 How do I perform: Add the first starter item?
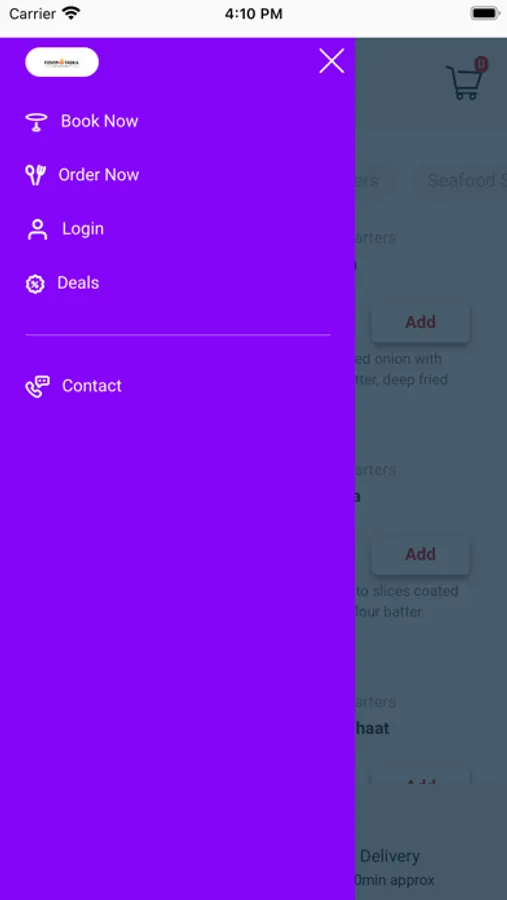tap(421, 322)
